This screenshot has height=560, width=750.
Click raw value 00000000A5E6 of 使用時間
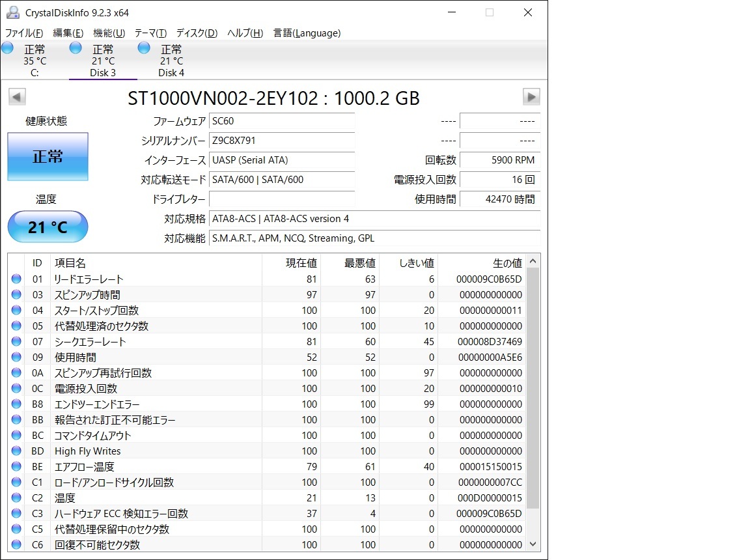click(x=490, y=357)
